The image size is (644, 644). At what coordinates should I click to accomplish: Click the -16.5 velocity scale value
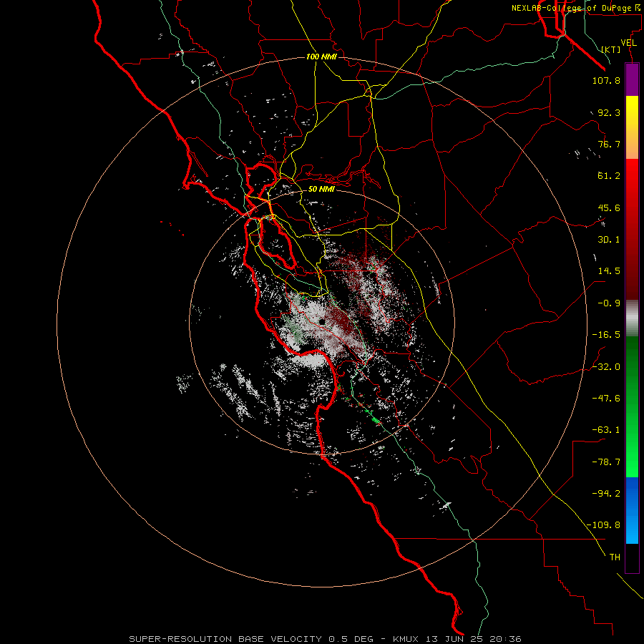606,335
